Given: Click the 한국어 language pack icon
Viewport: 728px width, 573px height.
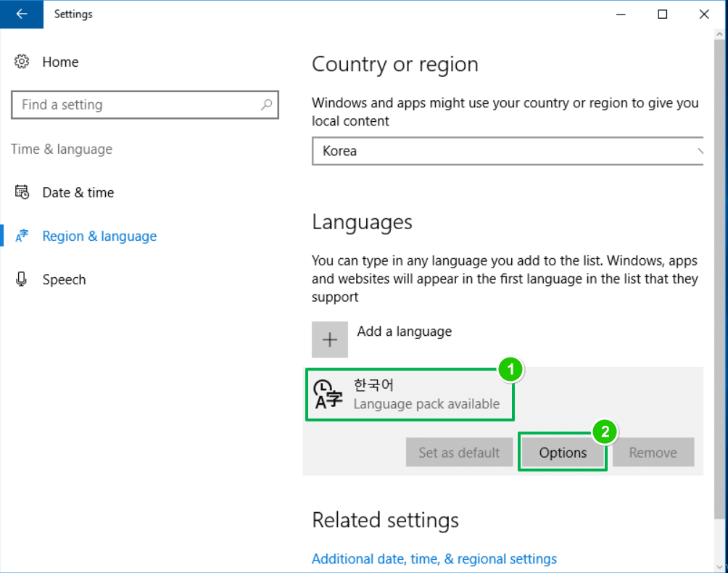Looking at the screenshot, I should pos(328,395).
